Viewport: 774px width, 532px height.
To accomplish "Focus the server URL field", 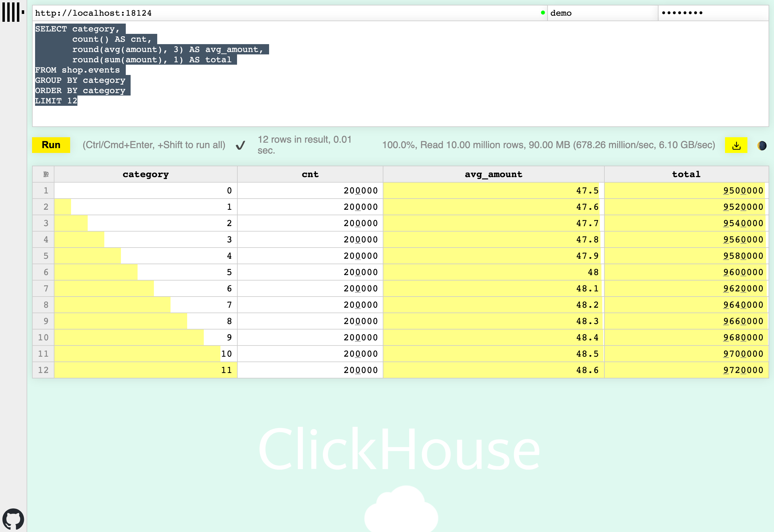I will click(x=290, y=13).
